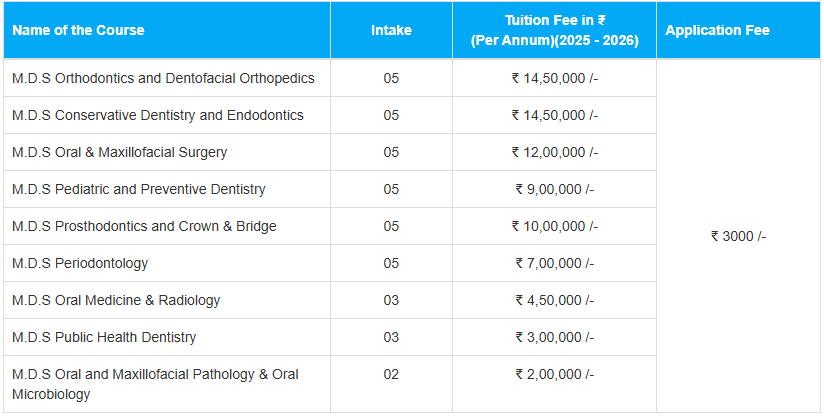This screenshot has height=416, width=824.
Task: Click the ₹ 12,00,000 tuition fee value
Action: tap(554, 152)
